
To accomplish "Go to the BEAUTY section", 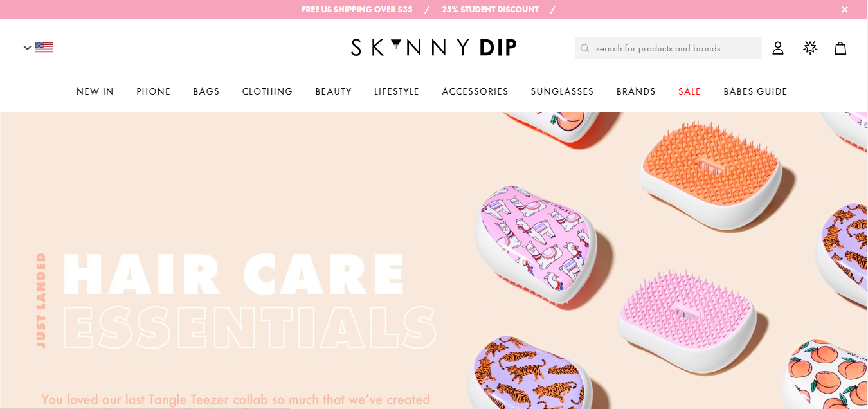I will point(334,91).
